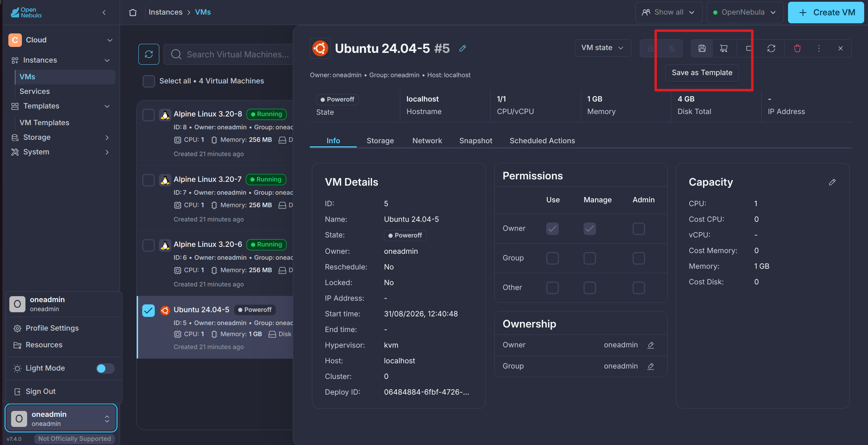Enable Group Use permission checkbox
The height and width of the screenshot is (445, 868).
tap(553, 258)
